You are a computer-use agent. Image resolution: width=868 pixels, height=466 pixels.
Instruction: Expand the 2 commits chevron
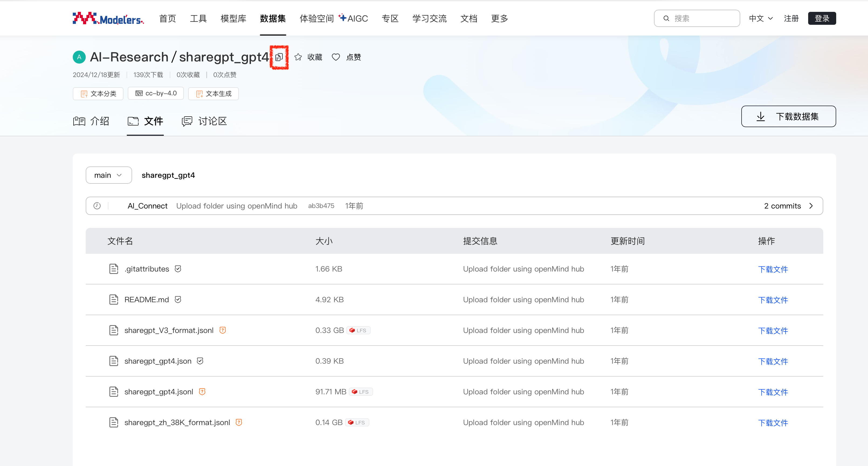click(x=811, y=206)
